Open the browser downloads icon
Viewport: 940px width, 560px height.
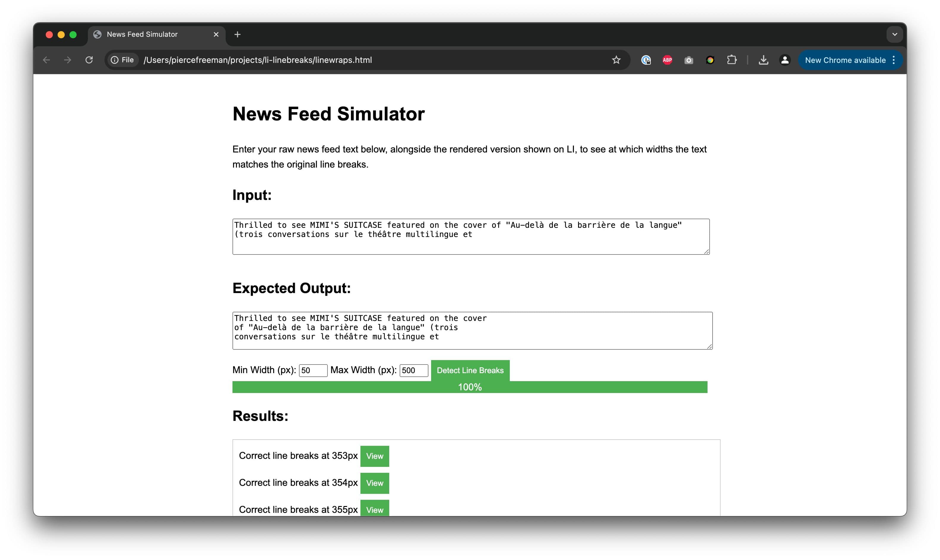tap(763, 60)
